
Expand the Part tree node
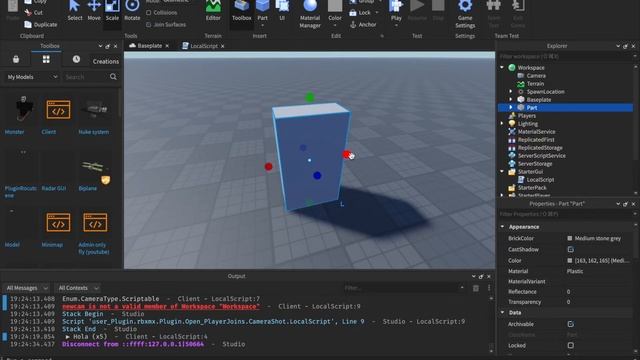click(x=511, y=107)
